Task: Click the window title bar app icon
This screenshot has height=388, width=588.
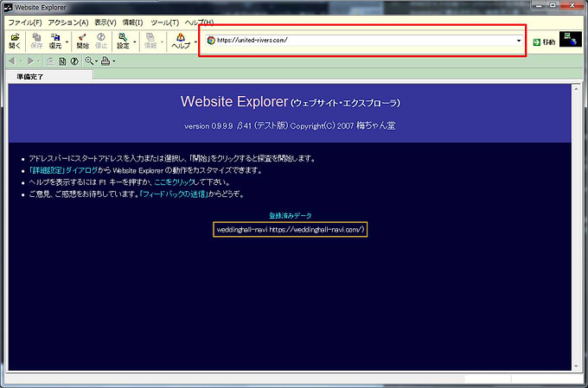Action: point(8,7)
